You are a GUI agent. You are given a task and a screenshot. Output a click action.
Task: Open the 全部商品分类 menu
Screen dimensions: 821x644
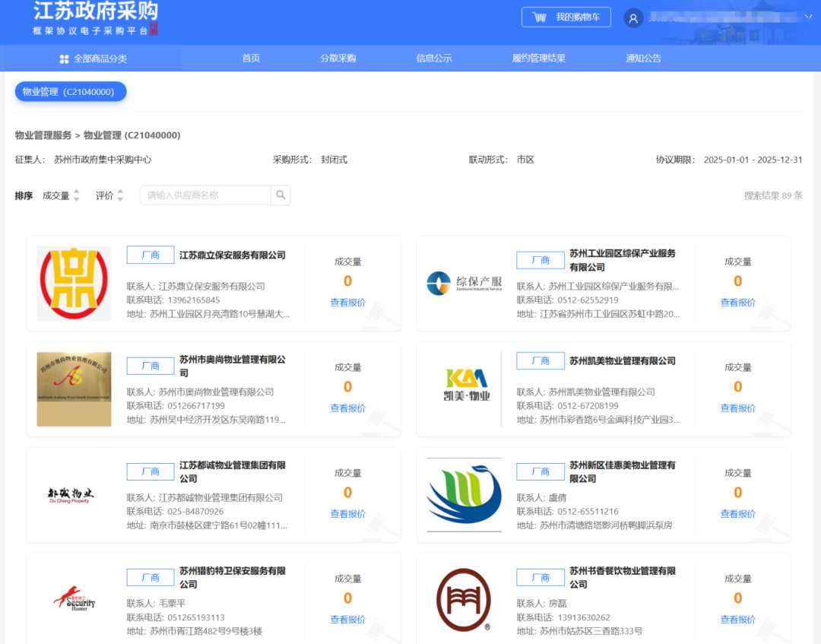pos(94,59)
